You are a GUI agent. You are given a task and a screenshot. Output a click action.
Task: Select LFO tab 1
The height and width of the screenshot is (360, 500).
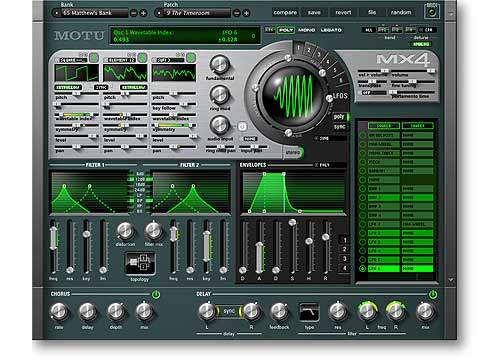pos(299,47)
